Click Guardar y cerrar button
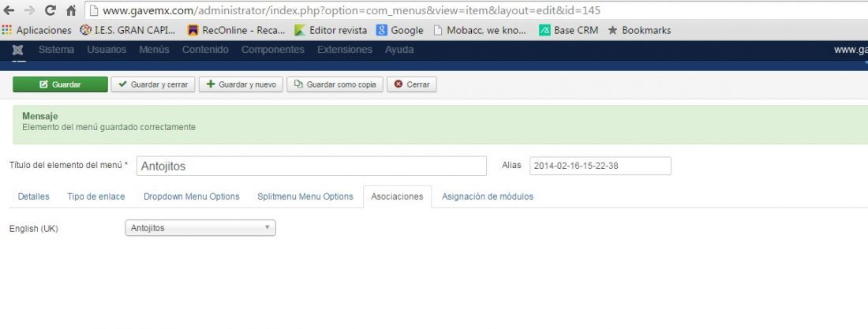Image resolution: width=868 pixels, height=329 pixels. pos(153,84)
